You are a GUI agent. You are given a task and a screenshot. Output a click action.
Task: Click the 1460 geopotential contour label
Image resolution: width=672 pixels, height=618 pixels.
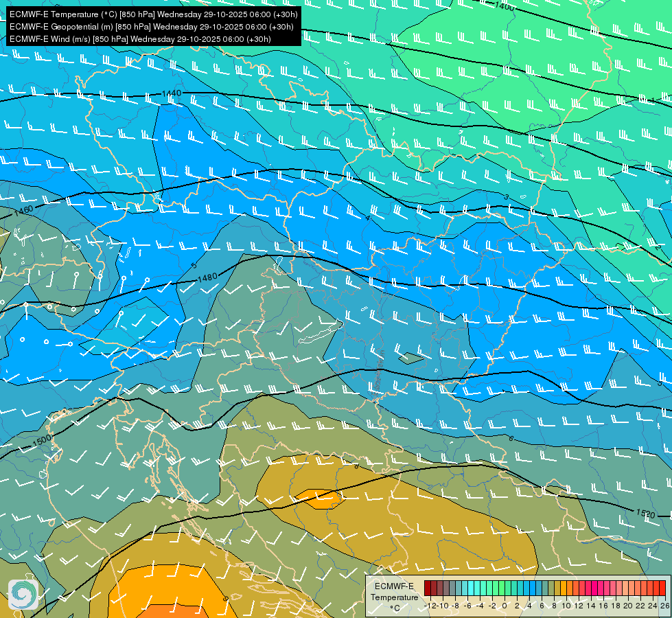pyautogui.click(x=23, y=211)
